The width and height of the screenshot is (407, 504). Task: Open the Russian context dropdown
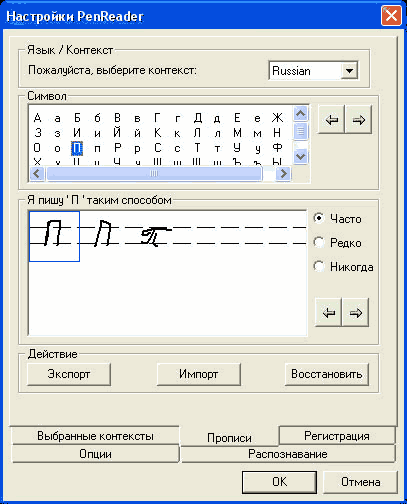349,71
